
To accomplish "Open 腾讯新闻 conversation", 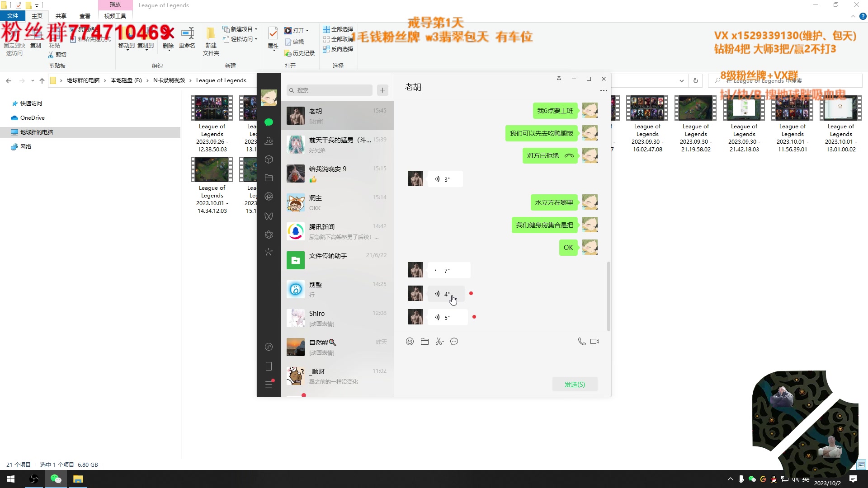I will coord(337,231).
